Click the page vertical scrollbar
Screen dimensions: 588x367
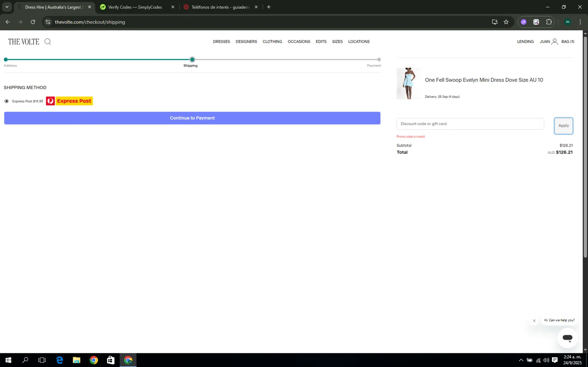click(x=585, y=147)
